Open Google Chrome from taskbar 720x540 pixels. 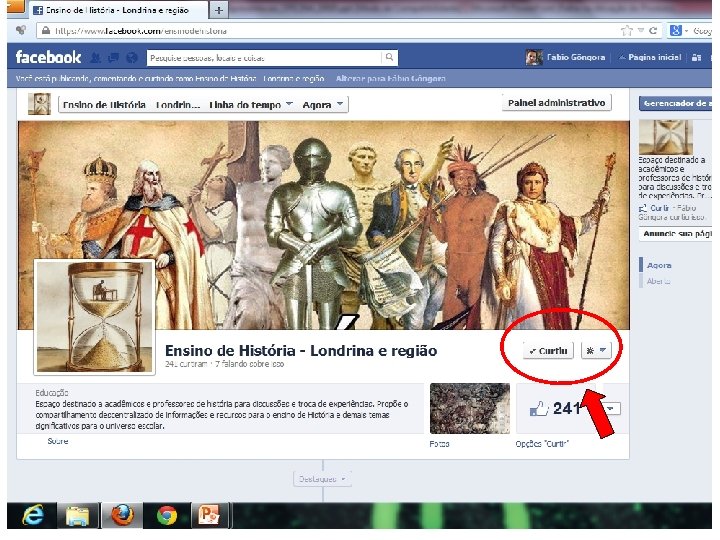pyautogui.click(x=167, y=516)
